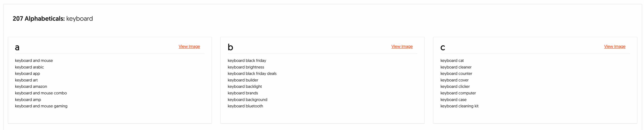Select the 'keyboard black friday deals' suggestion

252,74
